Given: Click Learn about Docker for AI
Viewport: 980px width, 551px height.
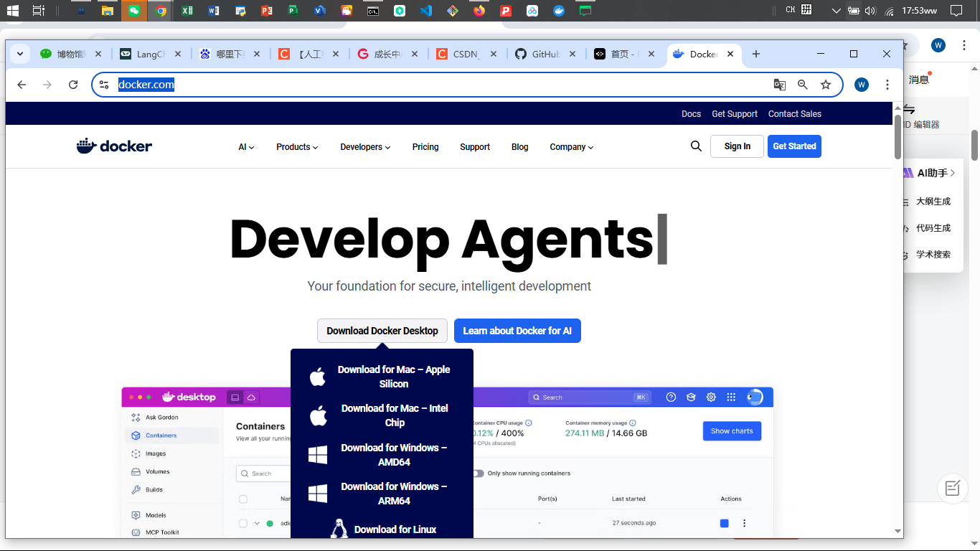Looking at the screenshot, I should [517, 331].
